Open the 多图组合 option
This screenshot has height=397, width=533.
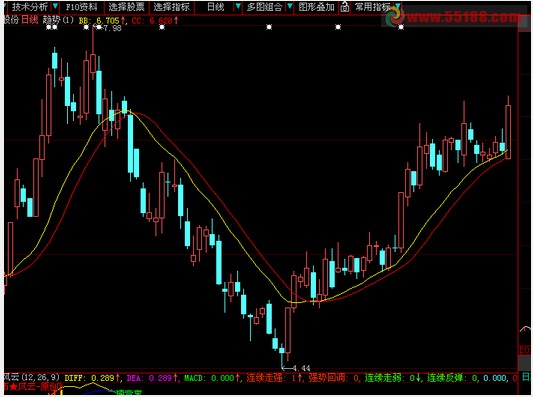point(264,7)
